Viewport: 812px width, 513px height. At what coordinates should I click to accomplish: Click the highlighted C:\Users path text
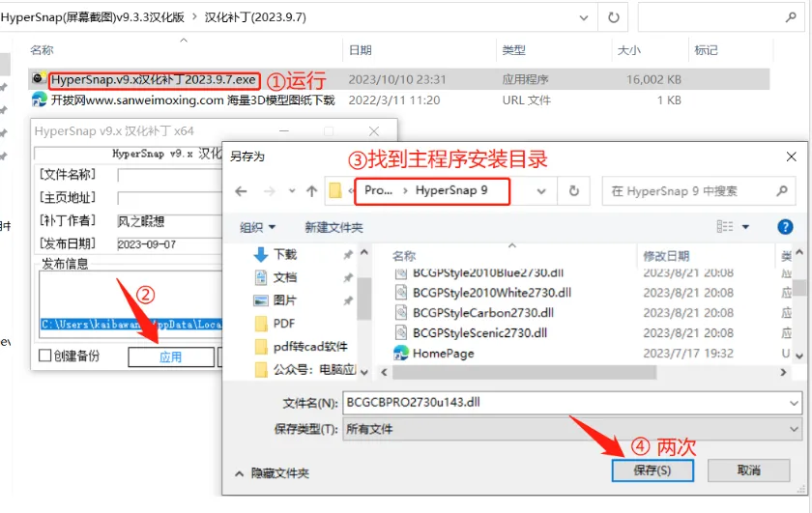point(131,324)
